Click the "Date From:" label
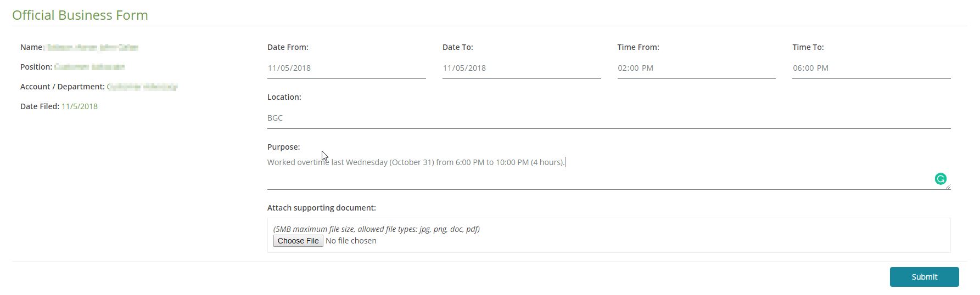 click(288, 47)
